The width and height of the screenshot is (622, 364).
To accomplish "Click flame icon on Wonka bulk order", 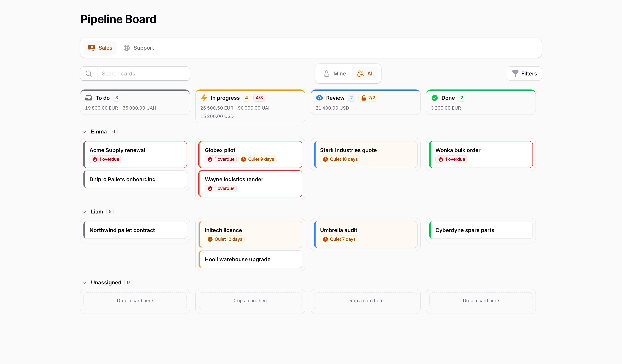I will (441, 159).
